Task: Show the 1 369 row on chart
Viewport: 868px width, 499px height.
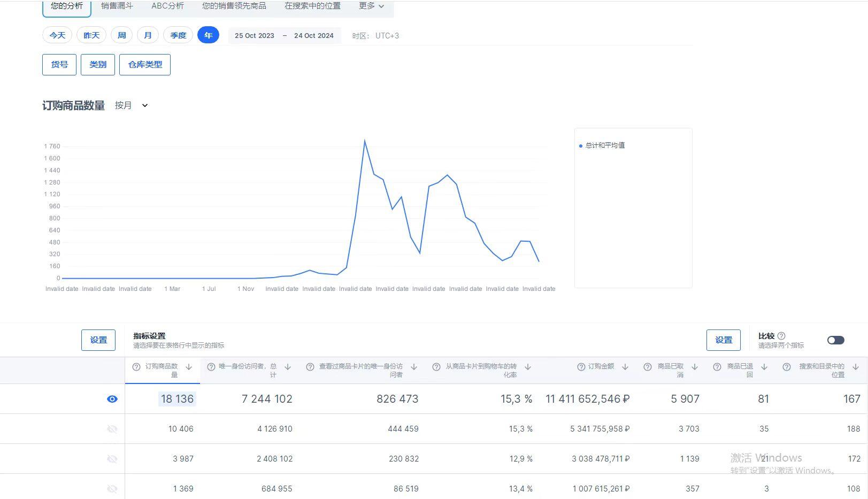Action: click(112, 489)
